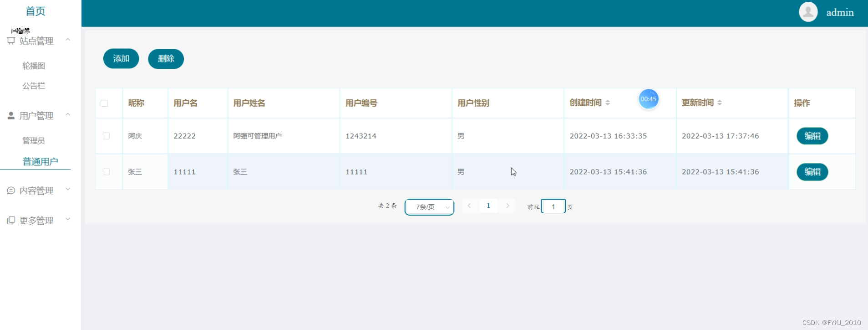The height and width of the screenshot is (330, 868).
Task: Click nickname cell 阿庆
Action: [x=135, y=136]
